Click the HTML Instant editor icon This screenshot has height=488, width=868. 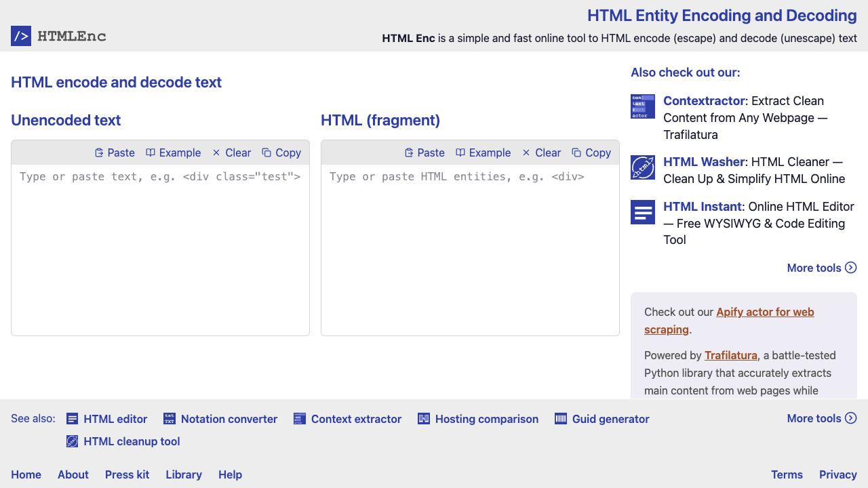tap(642, 212)
